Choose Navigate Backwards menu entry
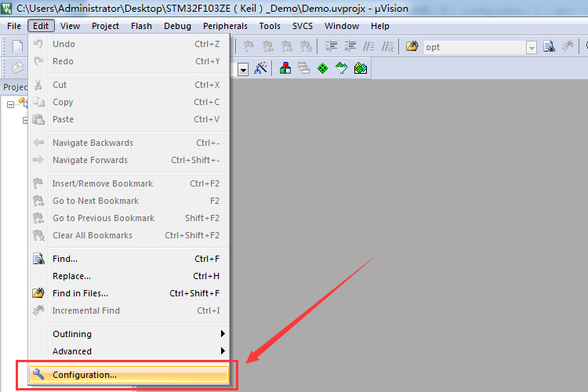This screenshot has height=392, width=588. 129,143
